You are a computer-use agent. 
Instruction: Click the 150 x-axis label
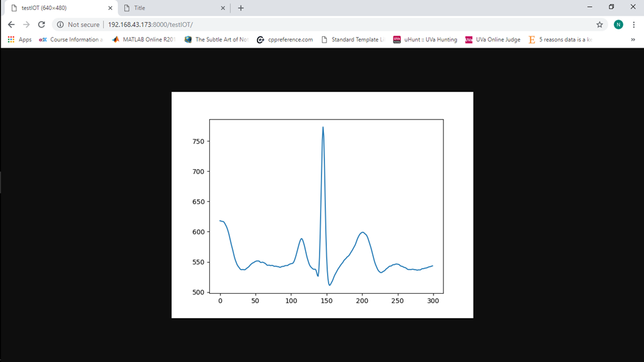(326, 301)
